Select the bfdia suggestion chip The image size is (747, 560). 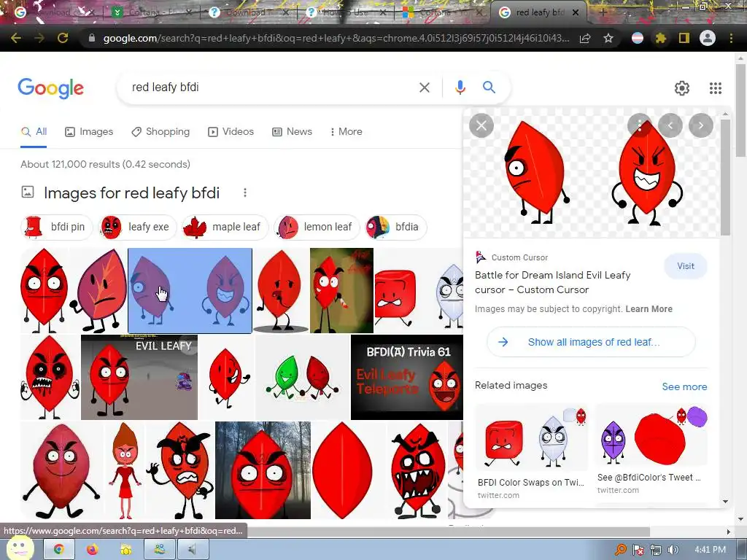[395, 227]
